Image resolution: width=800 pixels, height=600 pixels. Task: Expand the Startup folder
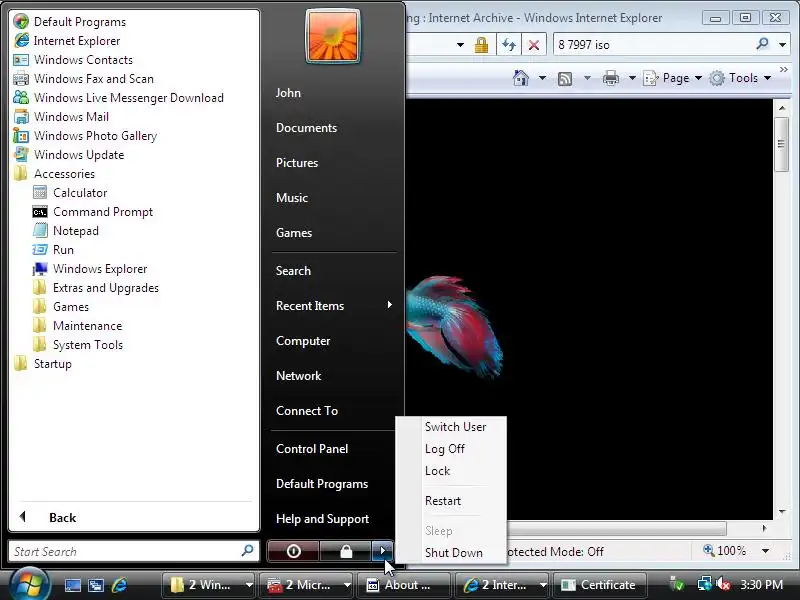pyautogui.click(x=43, y=364)
